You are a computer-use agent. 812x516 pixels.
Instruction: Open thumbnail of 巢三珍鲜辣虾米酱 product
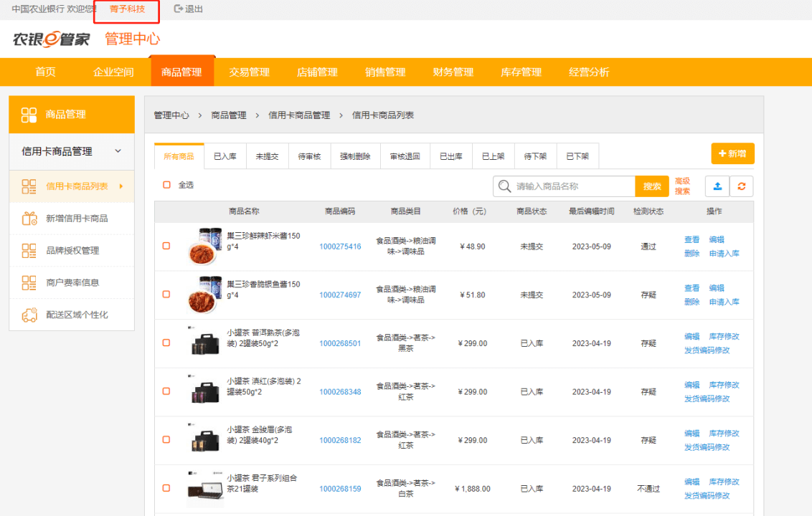[x=204, y=247]
